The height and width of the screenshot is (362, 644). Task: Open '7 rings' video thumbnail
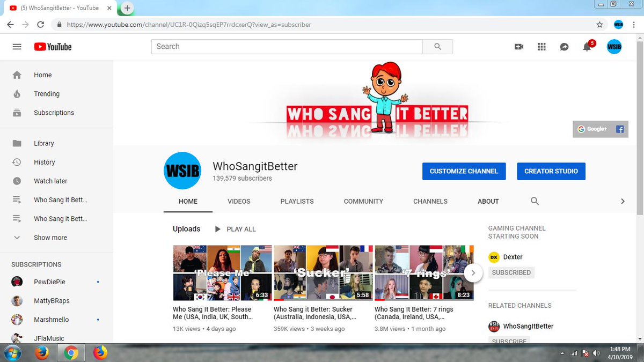coord(424,273)
